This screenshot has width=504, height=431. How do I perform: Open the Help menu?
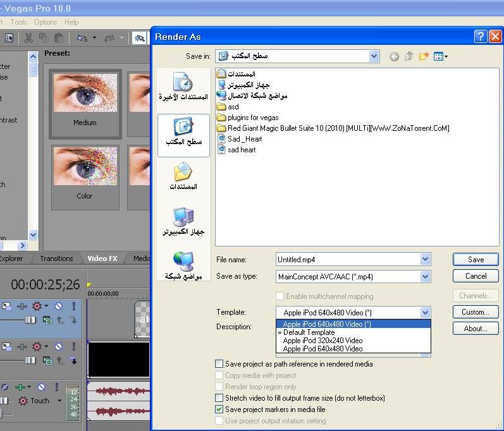[71, 22]
